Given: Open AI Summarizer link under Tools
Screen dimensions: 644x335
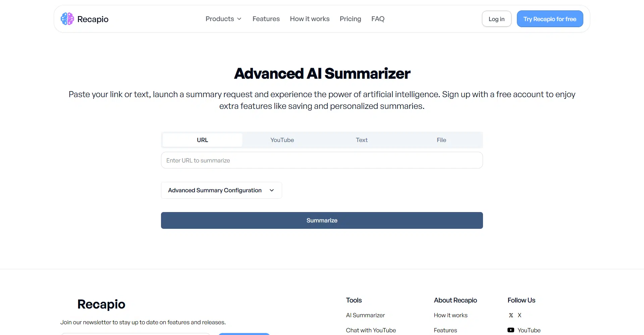Looking at the screenshot, I should pyautogui.click(x=365, y=315).
